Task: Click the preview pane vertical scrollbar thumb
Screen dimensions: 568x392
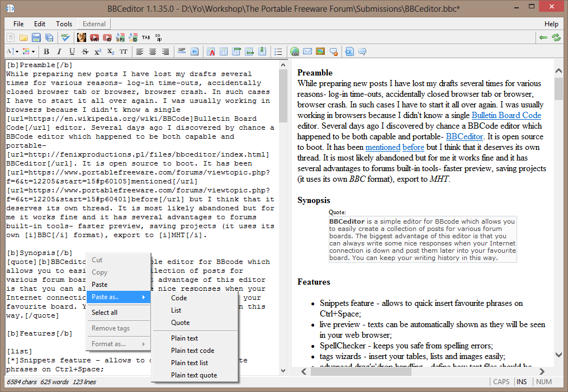Action: click(558, 89)
